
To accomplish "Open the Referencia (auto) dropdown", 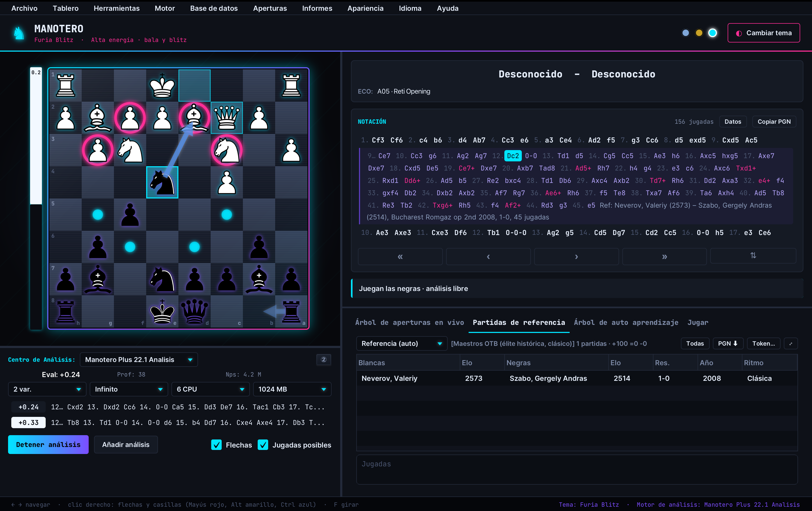I will (x=401, y=344).
